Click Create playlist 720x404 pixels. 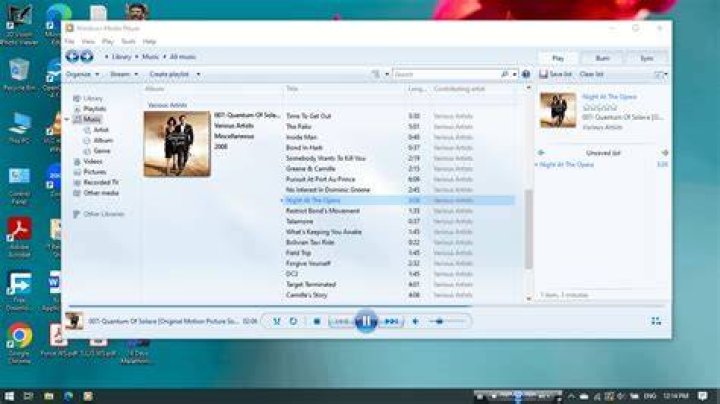click(169, 74)
